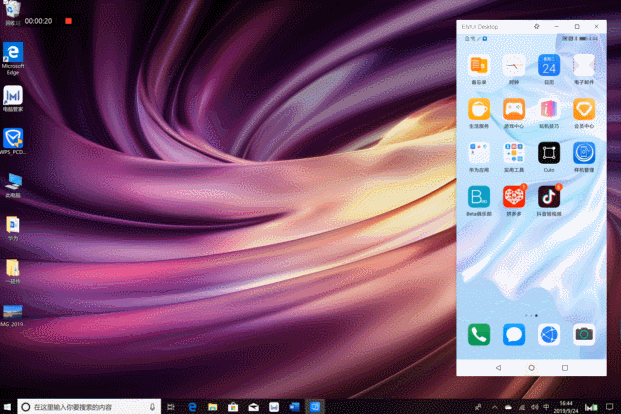
Task: Open Word from the taskbar
Action: coord(294,407)
